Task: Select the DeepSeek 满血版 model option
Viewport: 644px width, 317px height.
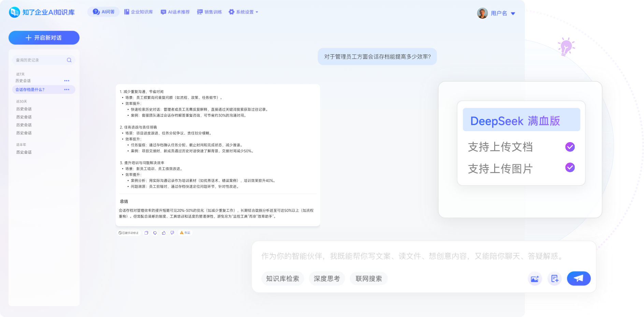Action: [521, 120]
